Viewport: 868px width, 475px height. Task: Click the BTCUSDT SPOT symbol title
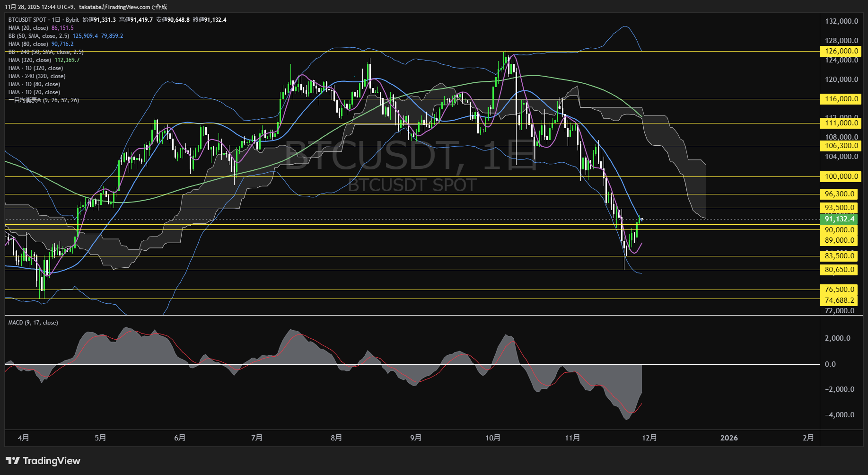(x=27, y=20)
